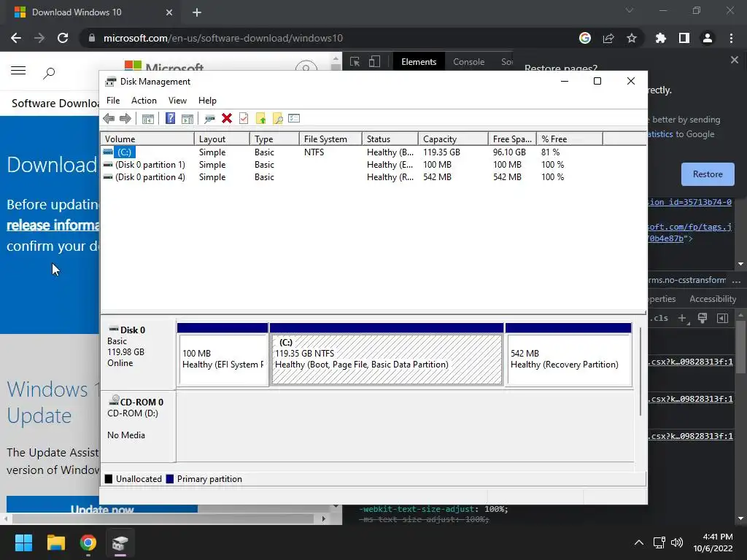Click the Capacity column header
Screen dimensions: 747x560
point(453,139)
